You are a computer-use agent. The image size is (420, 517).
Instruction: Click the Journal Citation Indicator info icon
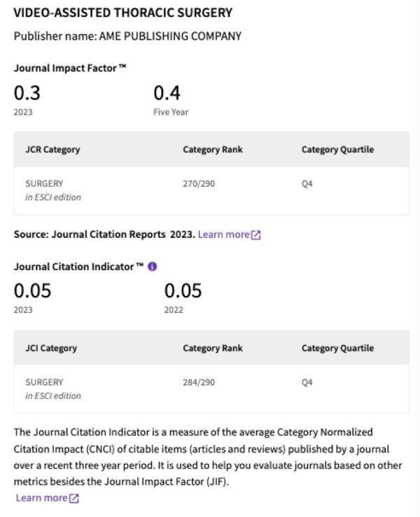[152, 267]
